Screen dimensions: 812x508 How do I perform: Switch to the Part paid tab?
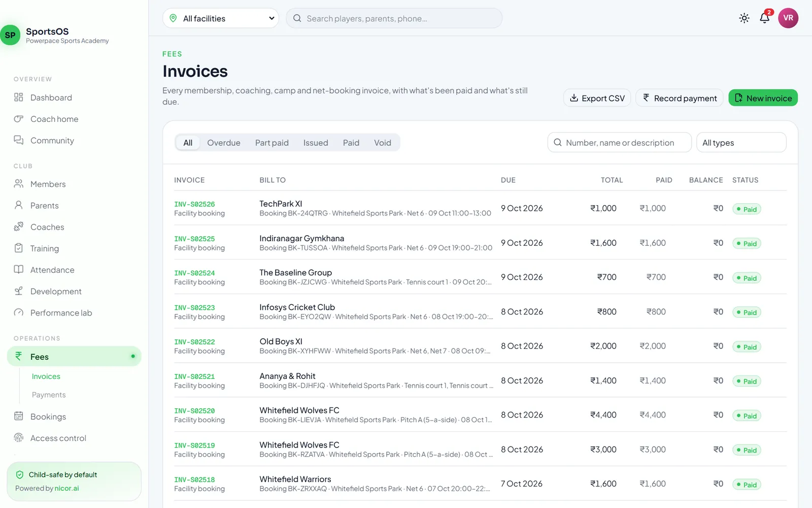point(272,143)
